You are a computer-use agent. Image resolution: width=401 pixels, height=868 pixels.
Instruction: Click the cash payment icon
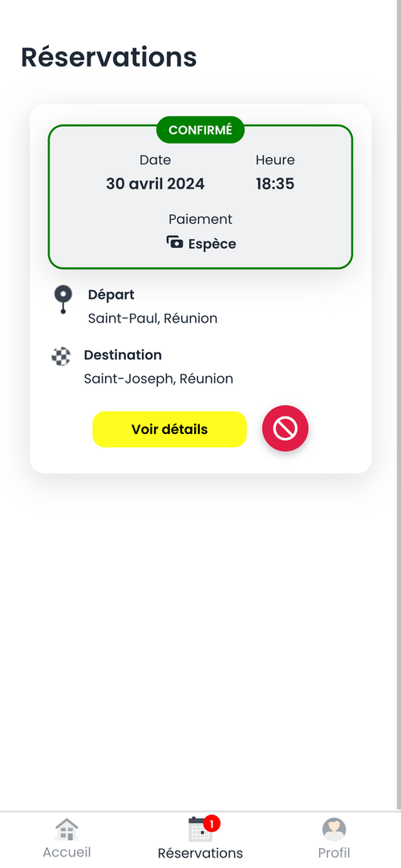tap(175, 242)
